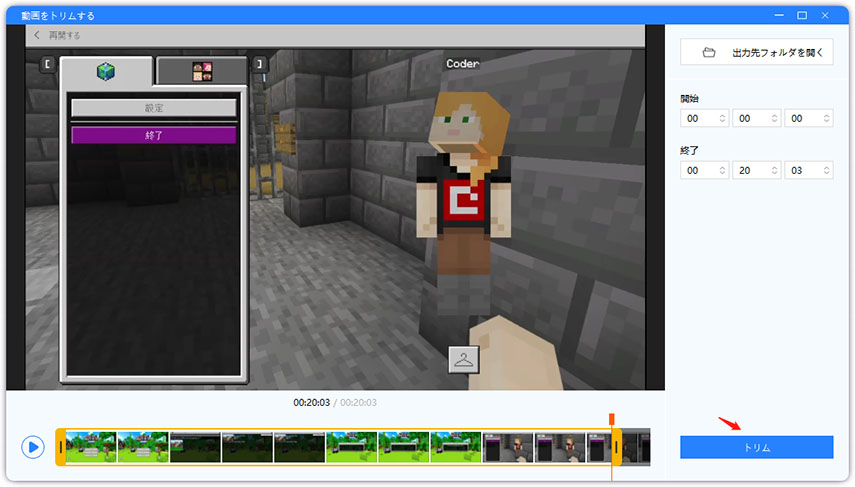The image size is (855, 487).
Task: Adjust end seconds spinner arrows
Action: (827, 171)
